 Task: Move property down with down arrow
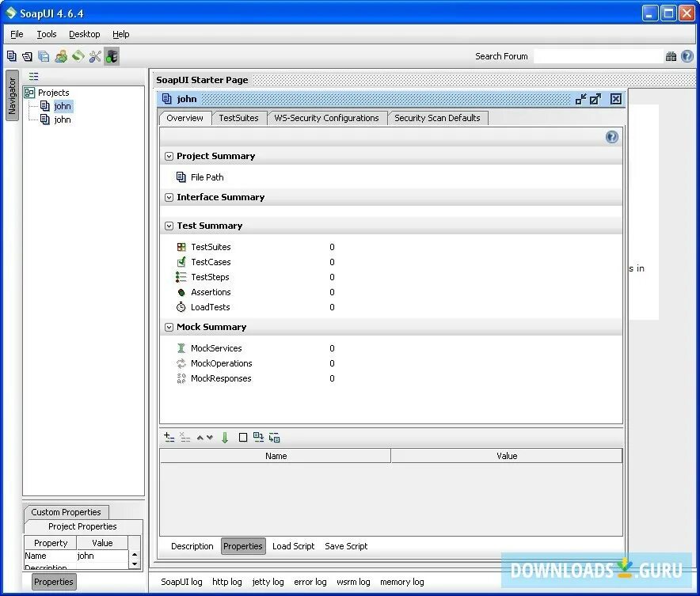click(x=209, y=438)
